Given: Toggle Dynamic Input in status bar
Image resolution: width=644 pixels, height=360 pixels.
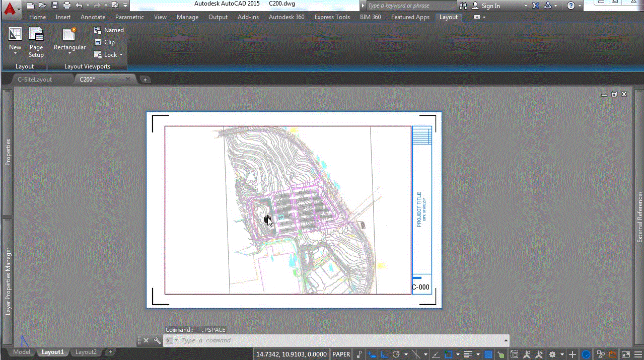Looking at the screenshot, I should point(371,354).
